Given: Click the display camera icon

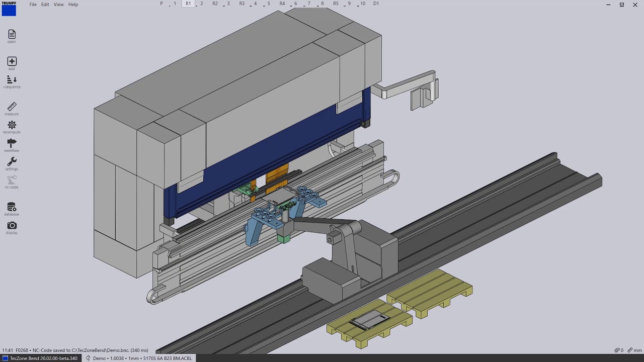Looking at the screenshot, I should pyautogui.click(x=12, y=226).
